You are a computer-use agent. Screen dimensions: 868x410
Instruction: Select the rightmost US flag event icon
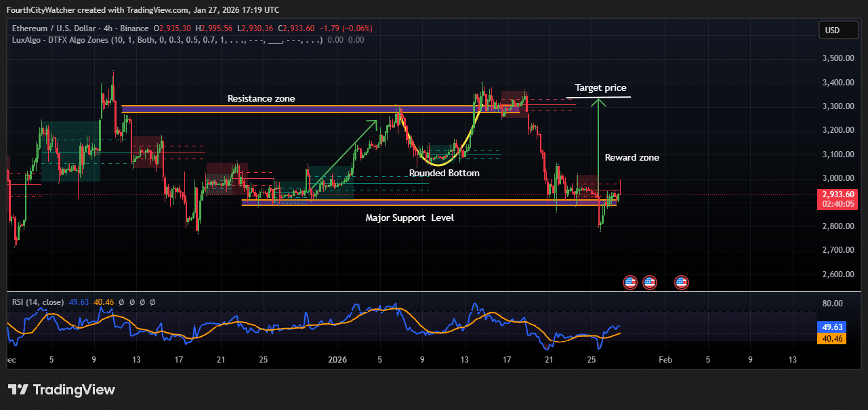[x=681, y=283]
